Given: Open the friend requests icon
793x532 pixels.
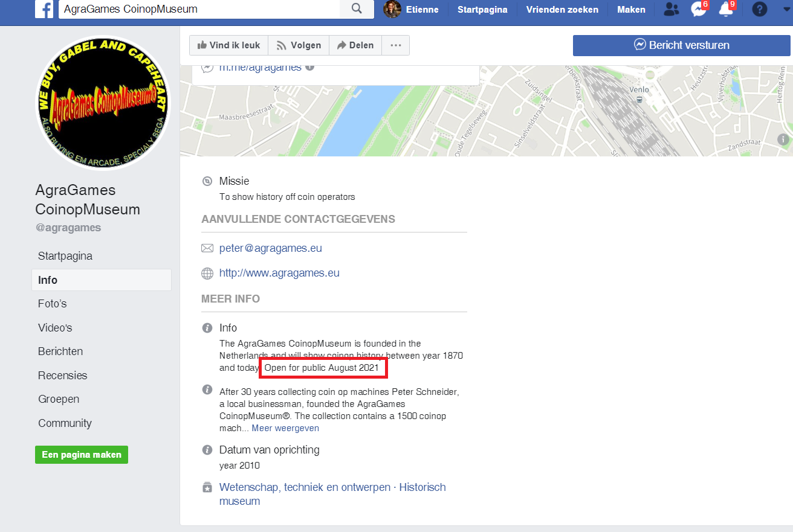Looking at the screenshot, I should point(671,9).
